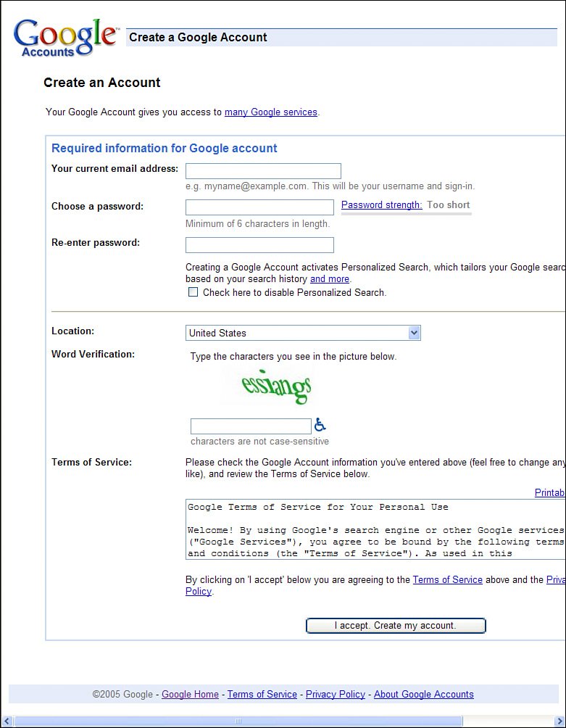Click 'Minimum of 6 characters in length.' hint
This screenshot has height=728, width=566.
pos(258,223)
